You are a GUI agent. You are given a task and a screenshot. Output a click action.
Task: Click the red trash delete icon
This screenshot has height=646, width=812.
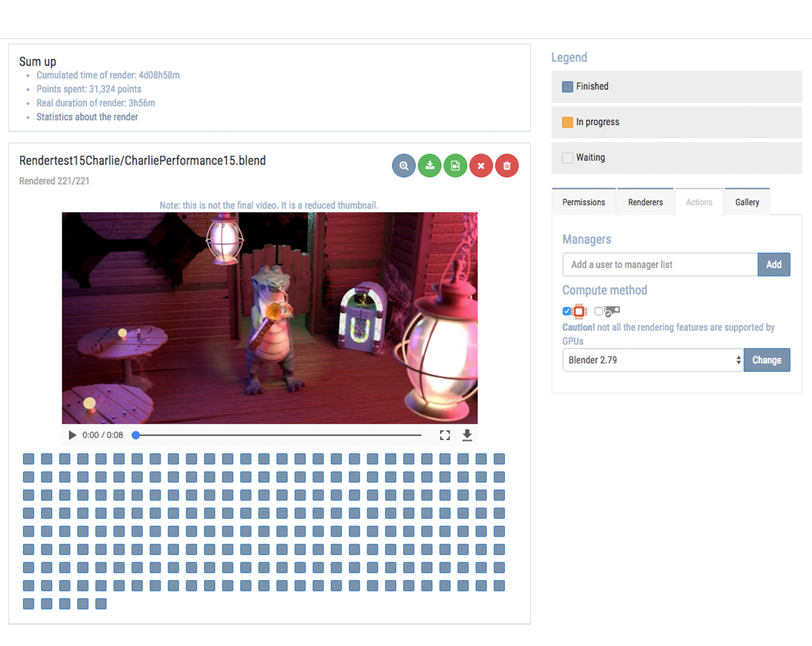point(507,165)
